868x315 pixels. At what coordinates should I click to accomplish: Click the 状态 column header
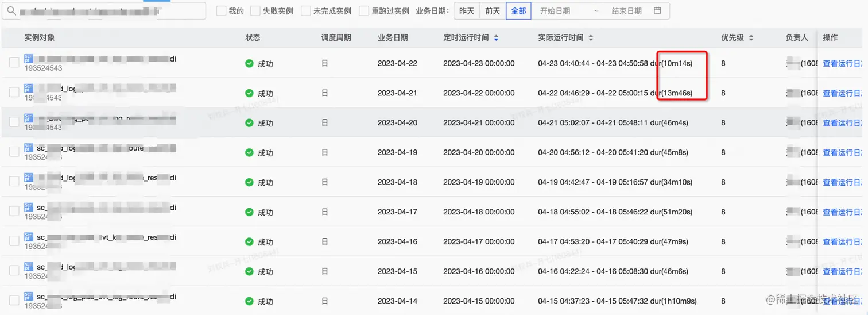(x=253, y=37)
